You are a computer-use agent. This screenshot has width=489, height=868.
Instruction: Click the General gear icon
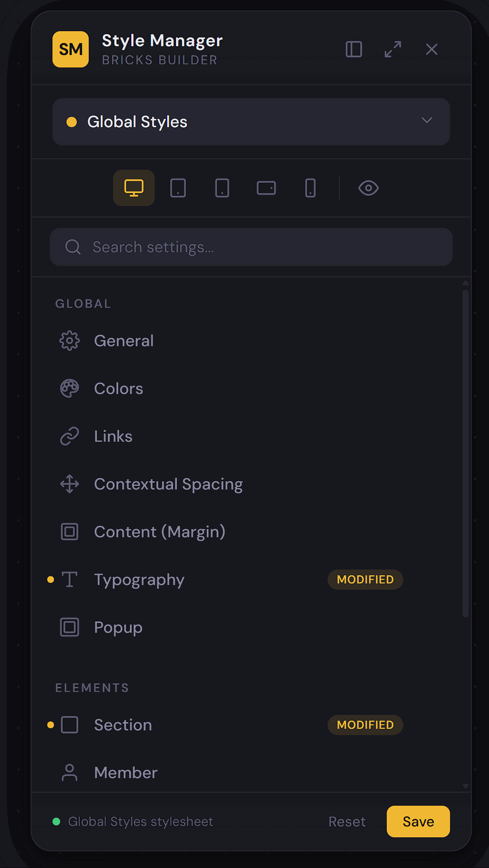tap(70, 341)
